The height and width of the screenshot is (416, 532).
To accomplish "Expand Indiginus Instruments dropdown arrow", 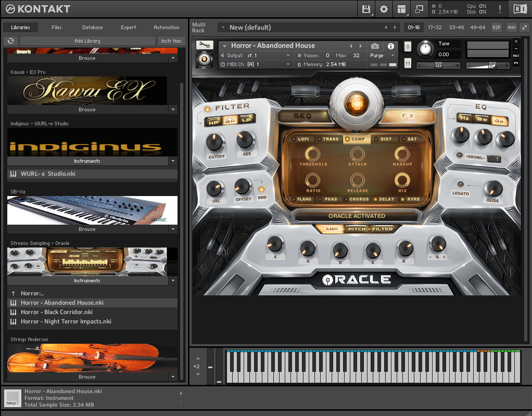I will (x=173, y=161).
